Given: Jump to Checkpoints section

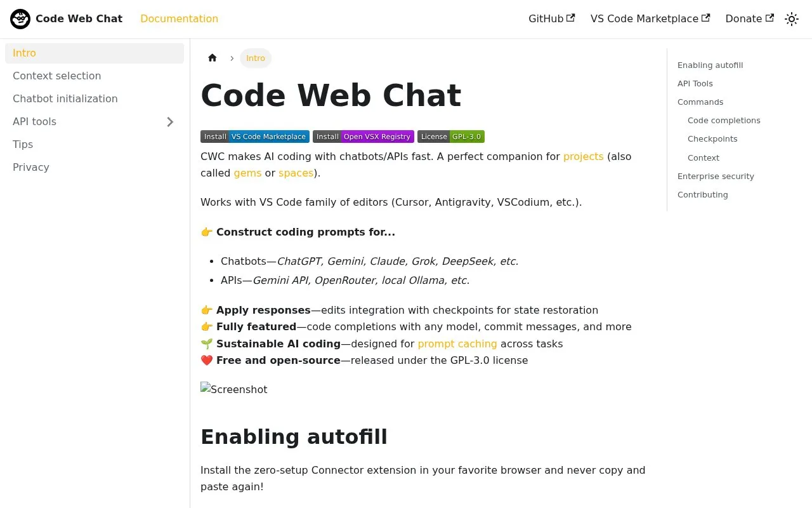Looking at the screenshot, I should tap(712, 139).
